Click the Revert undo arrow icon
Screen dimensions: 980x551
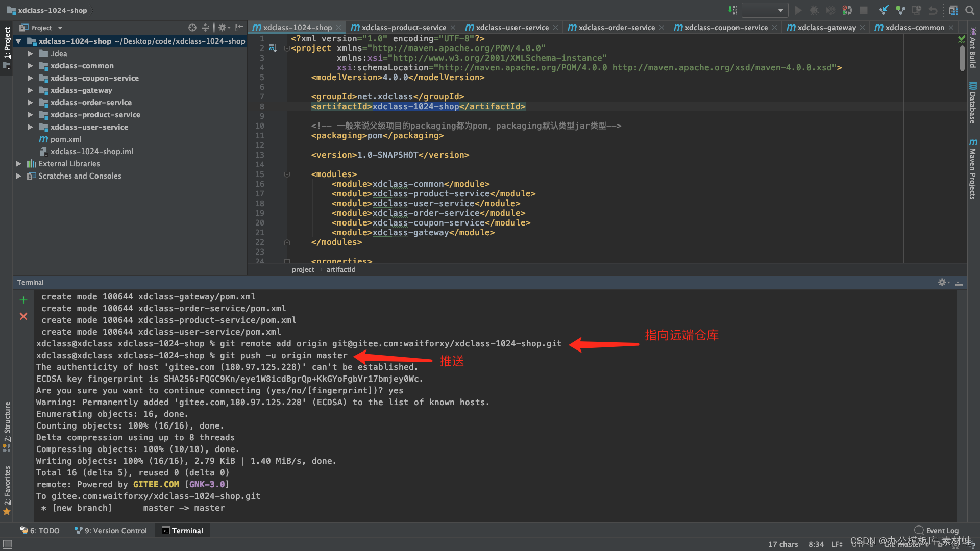tap(933, 10)
